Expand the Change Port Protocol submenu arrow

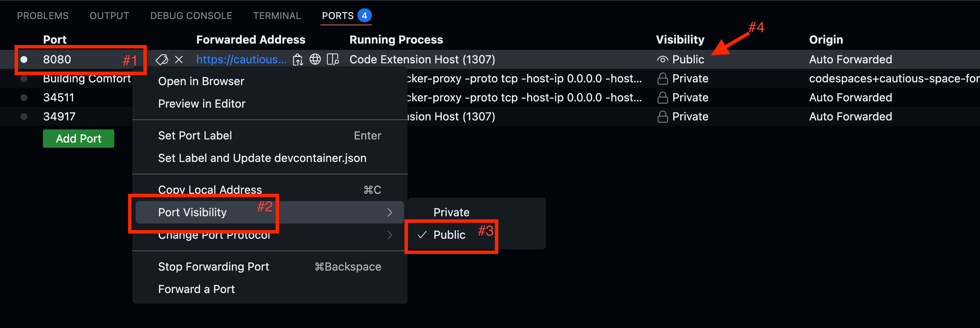tap(390, 235)
